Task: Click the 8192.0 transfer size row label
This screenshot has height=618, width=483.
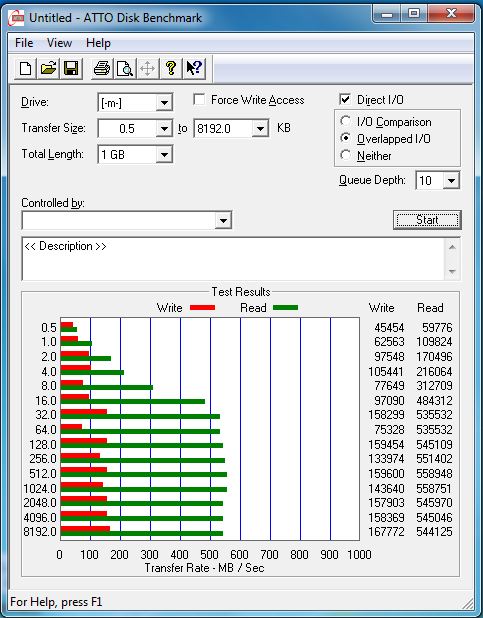Action: pos(40,532)
